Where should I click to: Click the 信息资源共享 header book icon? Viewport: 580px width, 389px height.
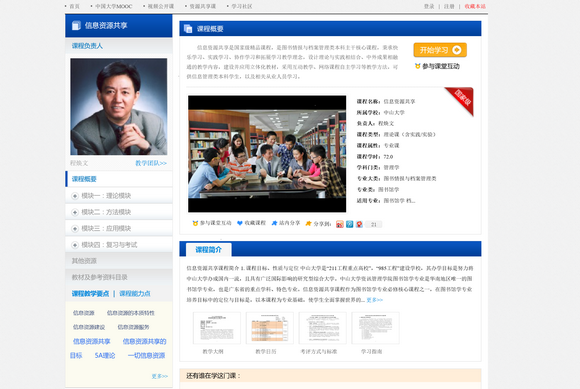[x=76, y=26]
